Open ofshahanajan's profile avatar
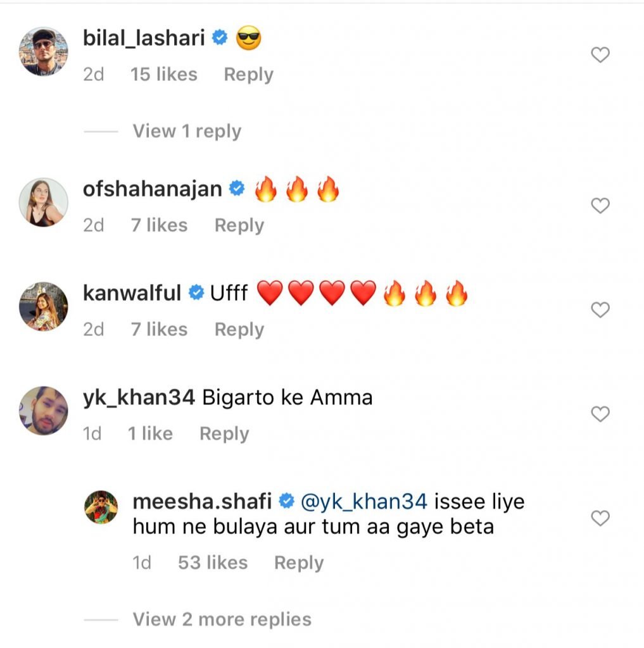This screenshot has height=648, width=644. point(44,202)
